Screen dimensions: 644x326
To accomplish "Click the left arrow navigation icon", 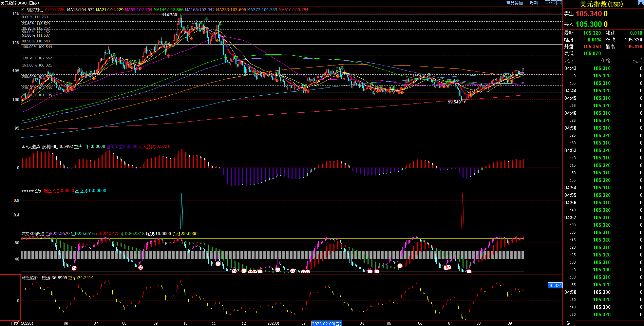I will click(x=547, y=3).
